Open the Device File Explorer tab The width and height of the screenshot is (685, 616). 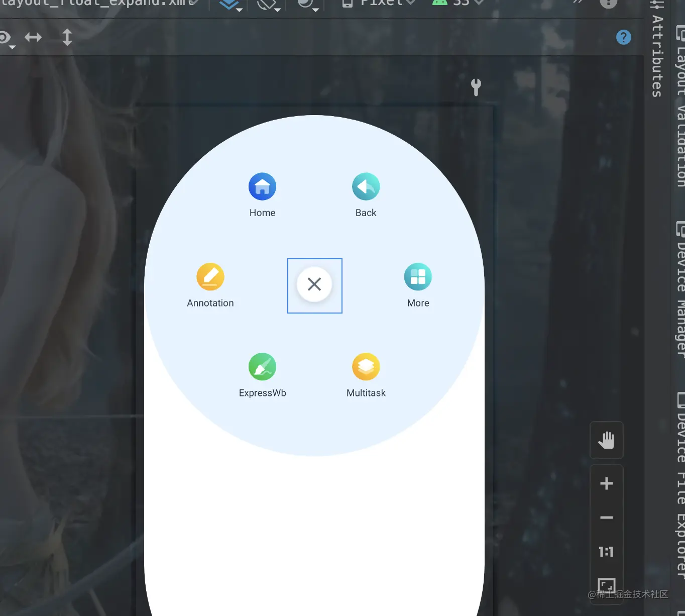[x=680, y=485]
